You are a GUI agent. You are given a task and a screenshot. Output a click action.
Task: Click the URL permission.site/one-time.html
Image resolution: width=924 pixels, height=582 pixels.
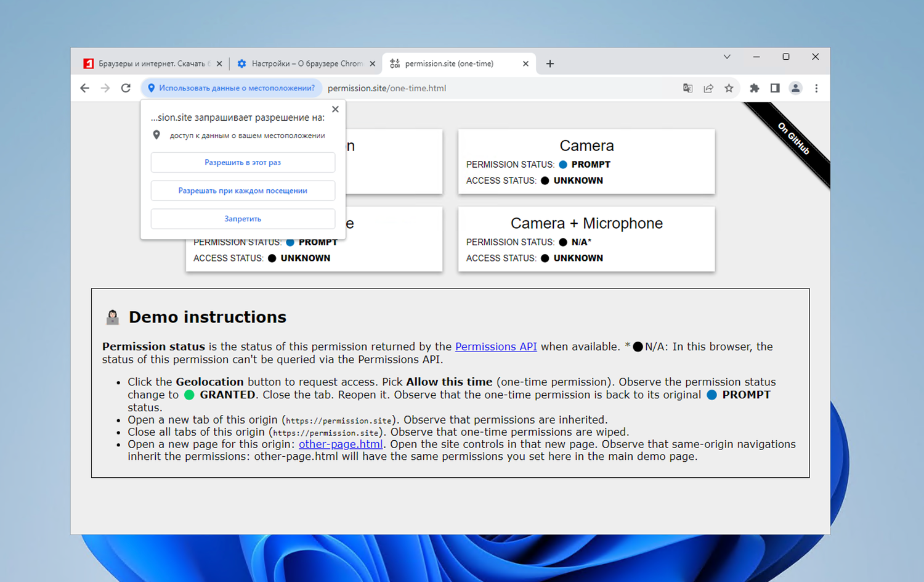pos(387,88)
